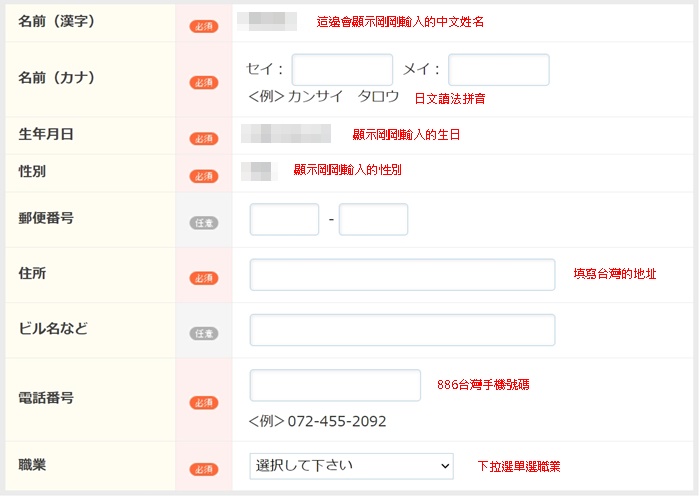Image resolution: width=700 pixels, height=496 pixels.
Task: Click the 住所 address text field
Action: (x=402, y=274)
